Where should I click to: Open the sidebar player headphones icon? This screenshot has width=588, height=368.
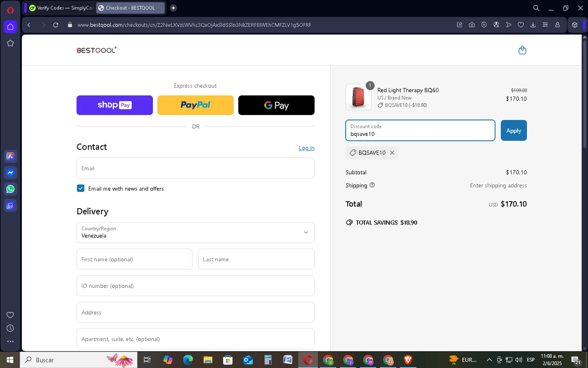coord(11,206)
